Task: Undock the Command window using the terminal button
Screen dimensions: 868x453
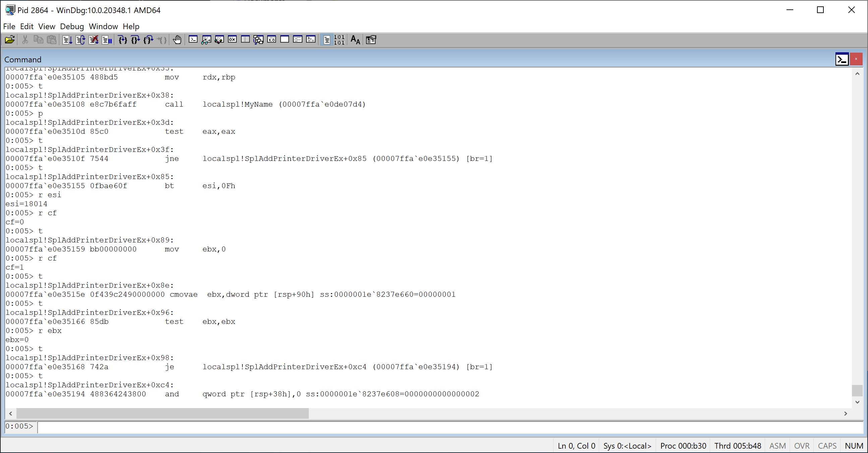Action: [842, 59]
